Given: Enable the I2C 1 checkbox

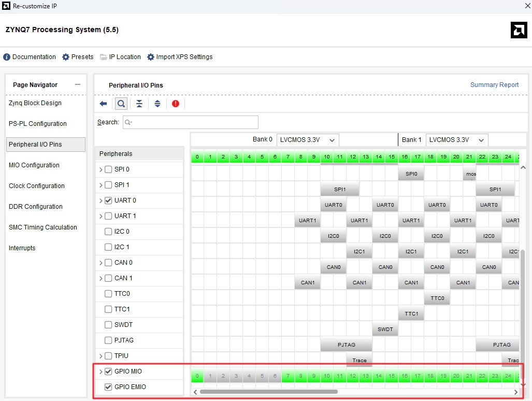Looking at the screenshot, I should click(108, 247).
